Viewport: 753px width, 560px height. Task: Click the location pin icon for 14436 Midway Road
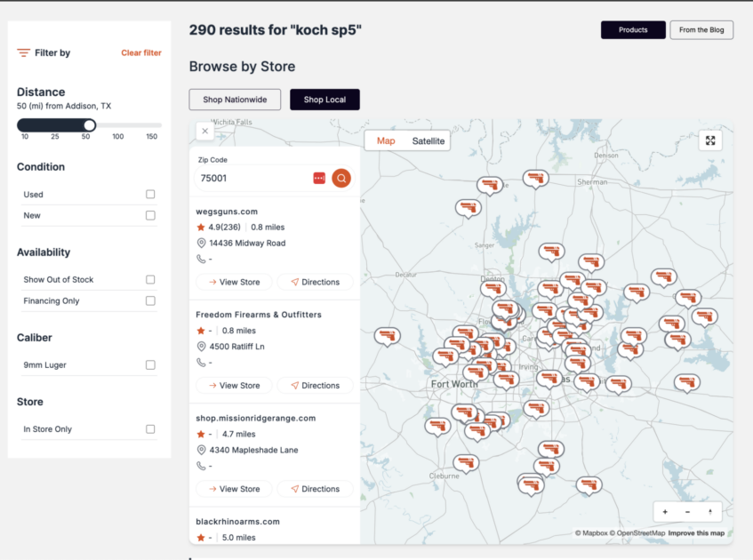[201, 243]
